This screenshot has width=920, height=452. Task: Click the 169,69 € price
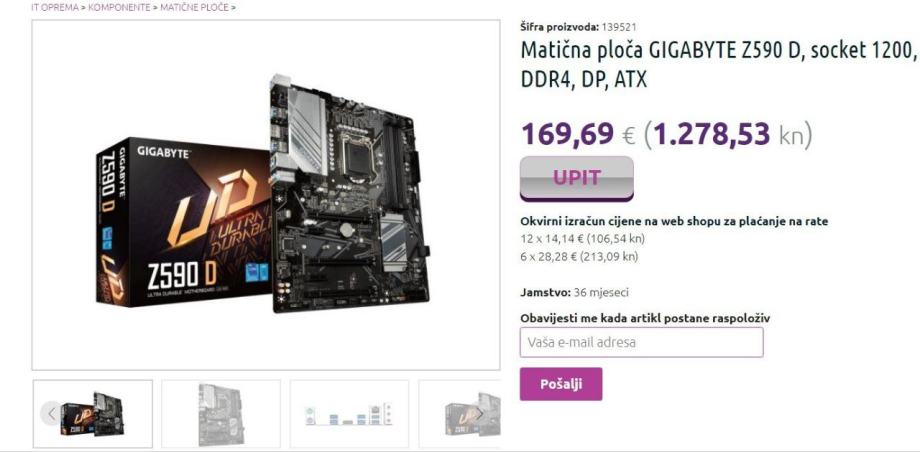coord(578,134)
